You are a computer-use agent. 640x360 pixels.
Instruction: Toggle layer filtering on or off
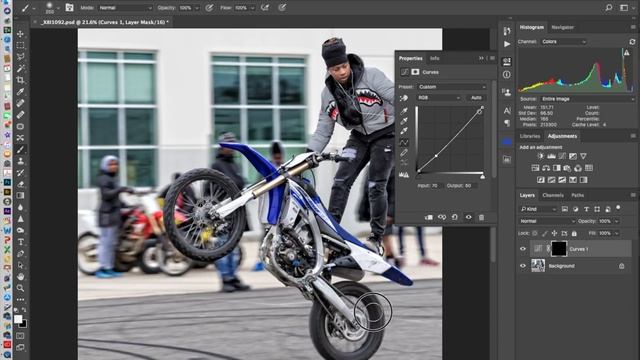[x=618, y=208]
